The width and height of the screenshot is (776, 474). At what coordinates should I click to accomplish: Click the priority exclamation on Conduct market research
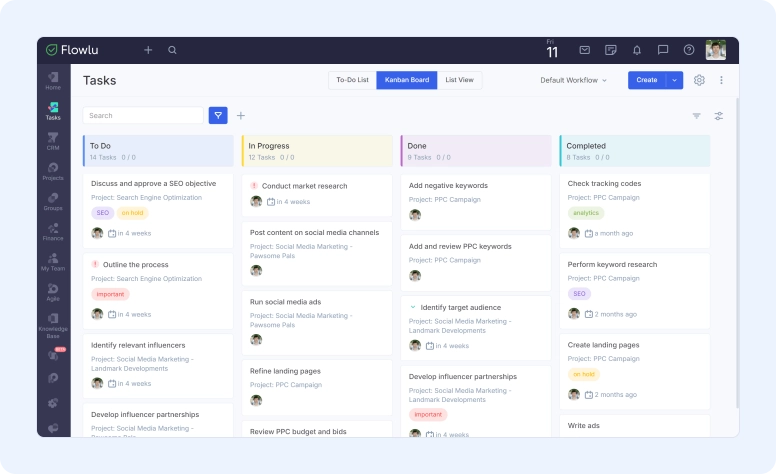tap(254, 186)
